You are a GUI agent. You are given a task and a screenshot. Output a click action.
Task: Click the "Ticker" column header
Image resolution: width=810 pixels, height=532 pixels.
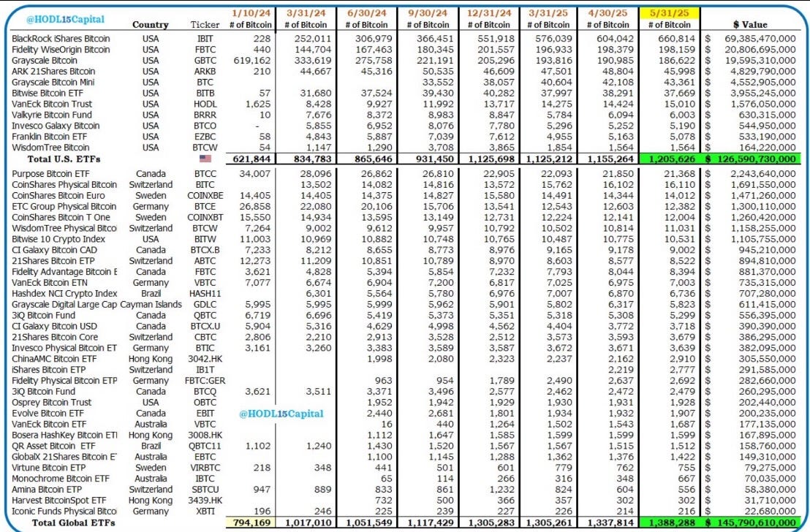[205, 24]
